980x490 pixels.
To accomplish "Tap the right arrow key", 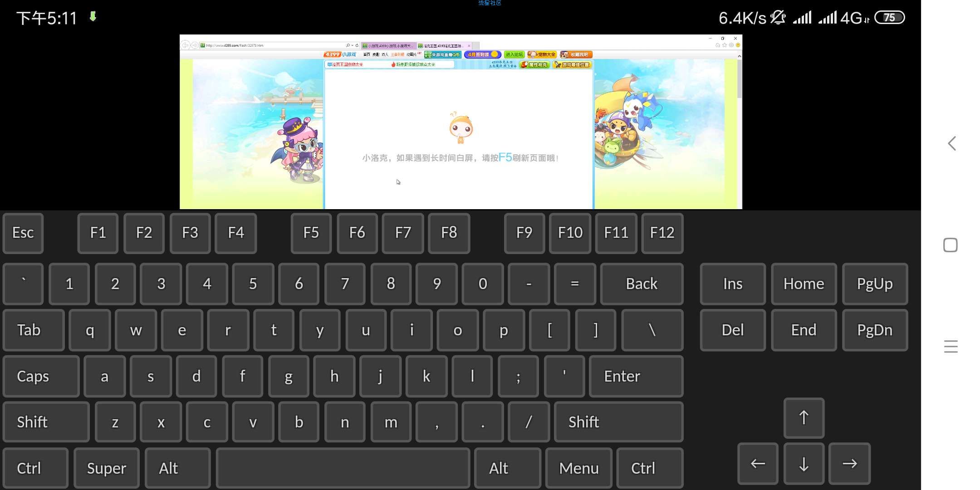I will pyautogui.click(x=849, y=464).
